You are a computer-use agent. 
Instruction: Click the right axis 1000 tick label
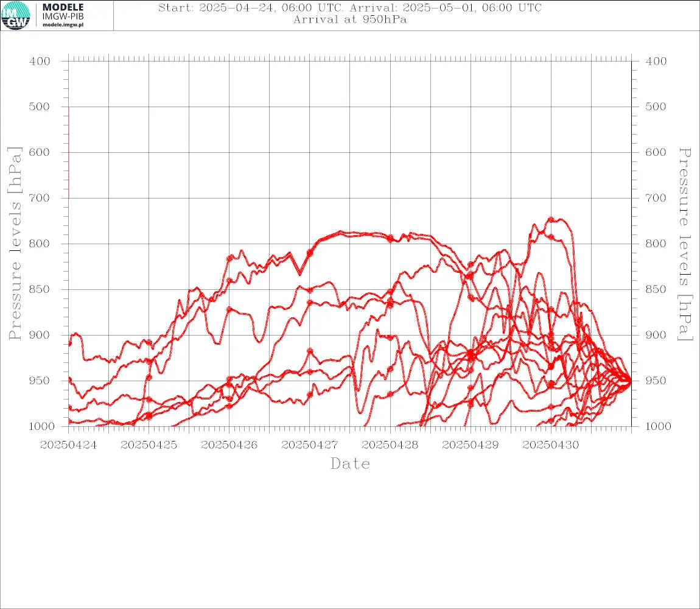(x=658, y=426)
